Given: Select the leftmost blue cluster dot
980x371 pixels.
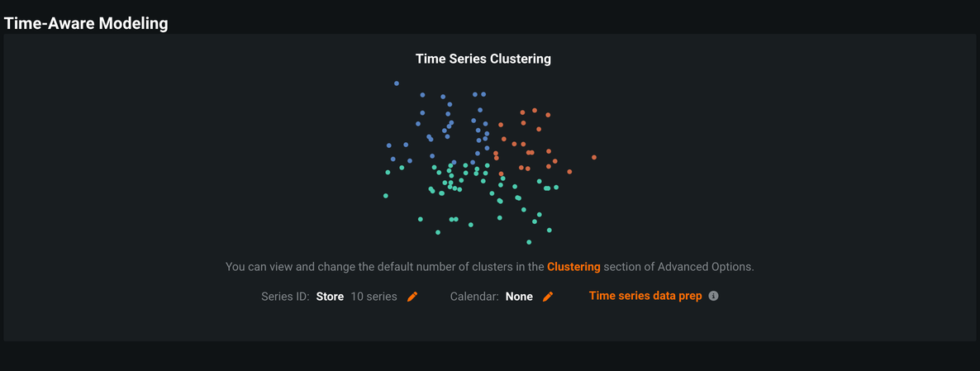Looking at the screenshot, I should (389, 145).
